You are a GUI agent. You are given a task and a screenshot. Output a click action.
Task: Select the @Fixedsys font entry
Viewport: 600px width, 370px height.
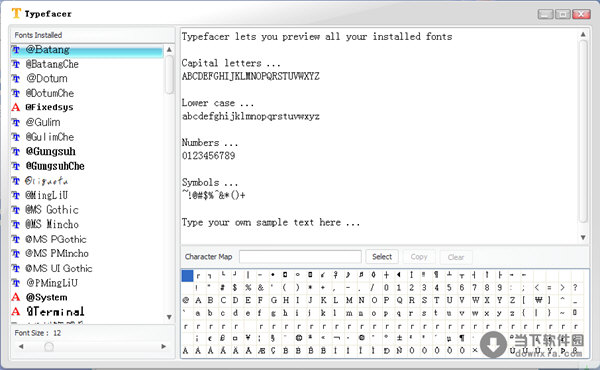point(49,108)
